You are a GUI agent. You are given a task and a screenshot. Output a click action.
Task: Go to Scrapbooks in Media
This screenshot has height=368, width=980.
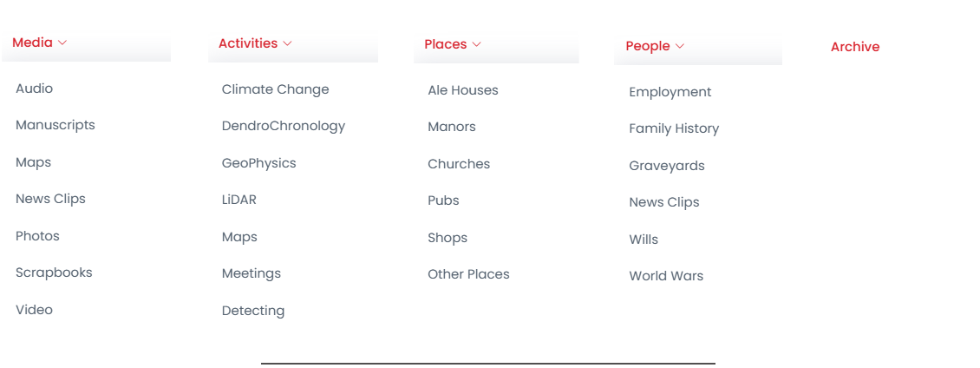(x=54, y=273)
